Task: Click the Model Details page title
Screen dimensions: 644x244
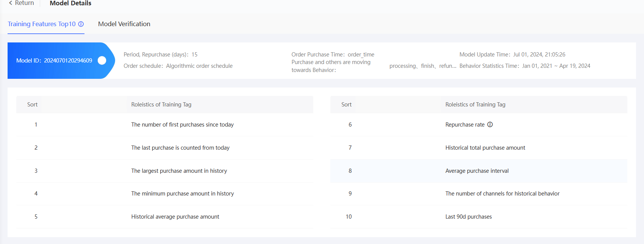Action: pos(70,3)
